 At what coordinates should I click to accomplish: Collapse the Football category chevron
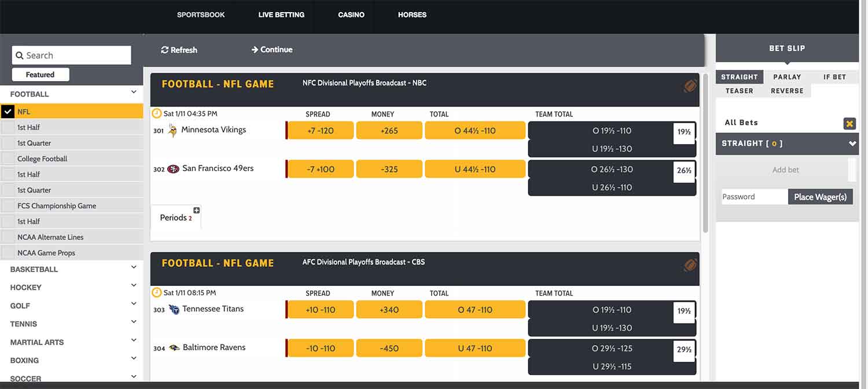point(134,93)
